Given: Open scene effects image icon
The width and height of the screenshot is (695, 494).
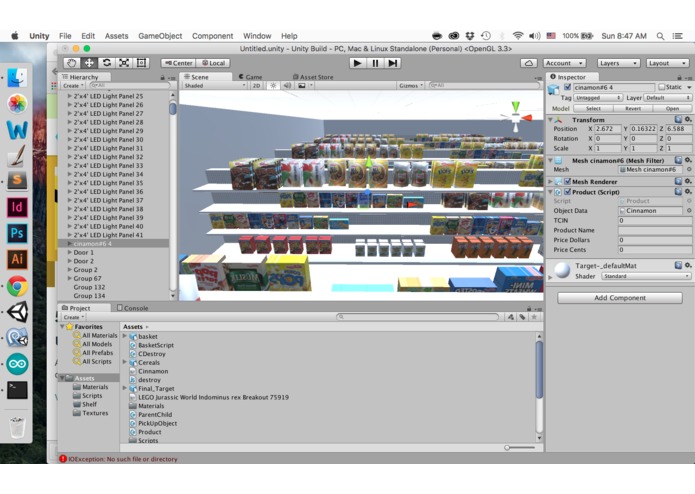Looking at the screenshot, I should tap(302, 86).
